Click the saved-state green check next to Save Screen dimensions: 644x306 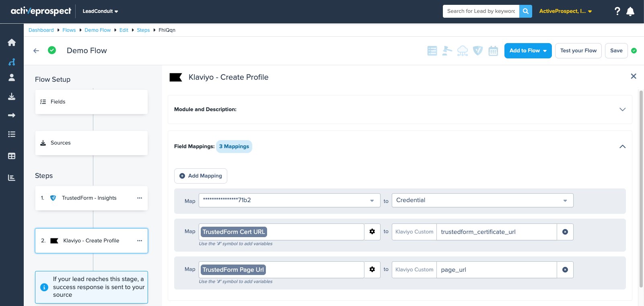pyautogui.click(x=634, y=51)
